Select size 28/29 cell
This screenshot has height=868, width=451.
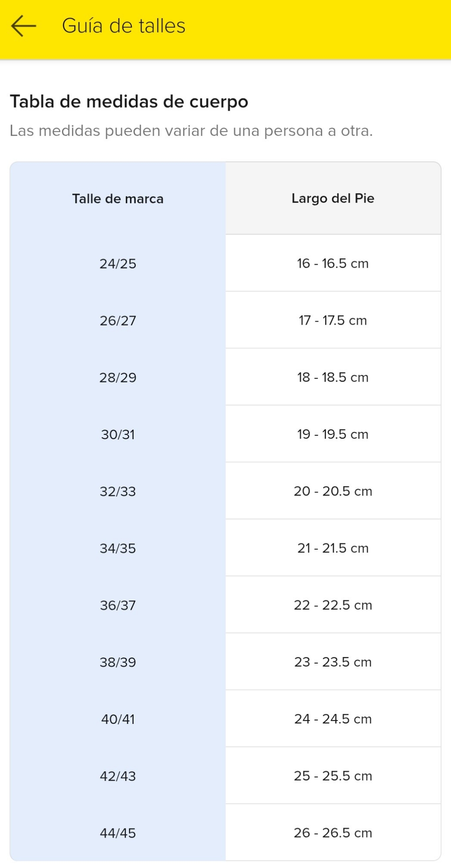pos(118,377)
